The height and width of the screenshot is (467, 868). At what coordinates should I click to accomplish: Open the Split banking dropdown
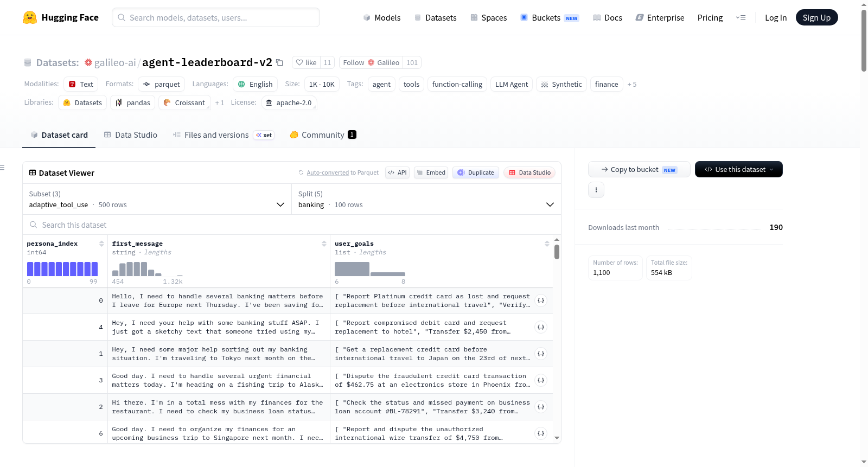click(426, 199)
